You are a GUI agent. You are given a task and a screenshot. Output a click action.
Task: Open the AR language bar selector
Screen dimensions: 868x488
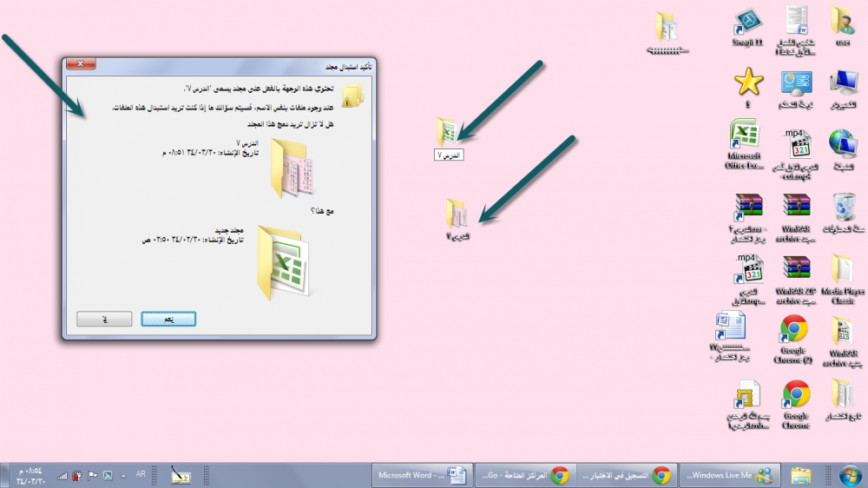pos(141,475)
